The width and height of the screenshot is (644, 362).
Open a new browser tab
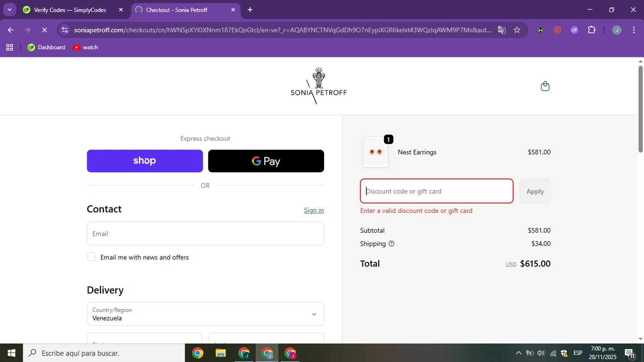(x=250, y=9)
